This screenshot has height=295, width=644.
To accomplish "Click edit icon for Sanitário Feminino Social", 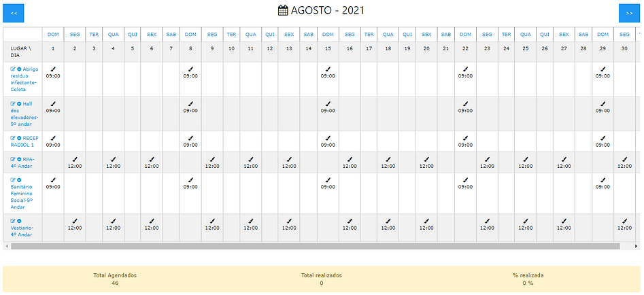I will coord(13,179).
